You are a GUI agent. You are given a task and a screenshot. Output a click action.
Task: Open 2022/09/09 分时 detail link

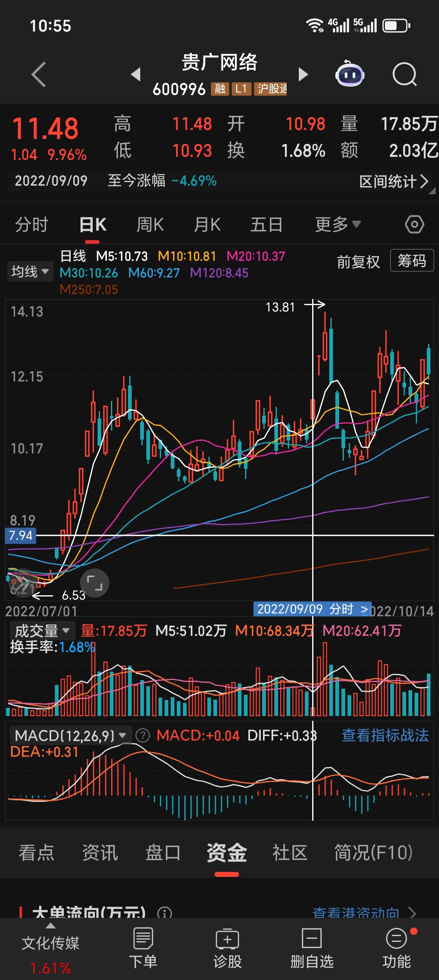(312, 609)
